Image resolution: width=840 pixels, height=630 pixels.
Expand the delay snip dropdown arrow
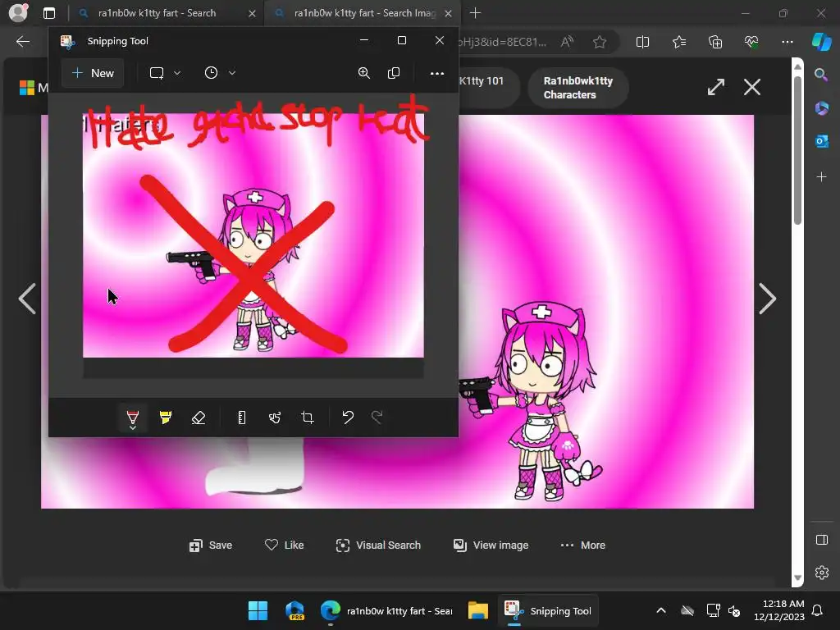[x=232, y=73]
